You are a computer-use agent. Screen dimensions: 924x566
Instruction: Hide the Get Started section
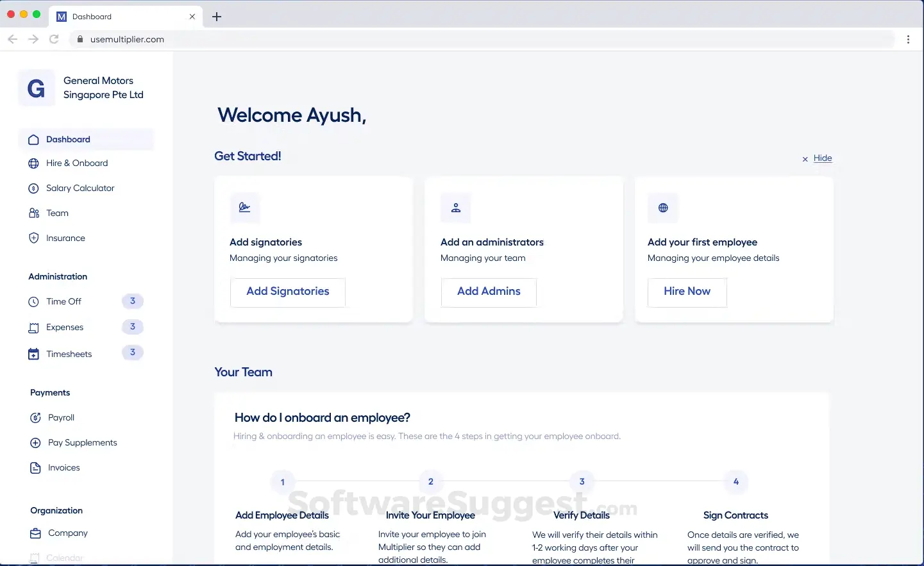coord(823,158)
